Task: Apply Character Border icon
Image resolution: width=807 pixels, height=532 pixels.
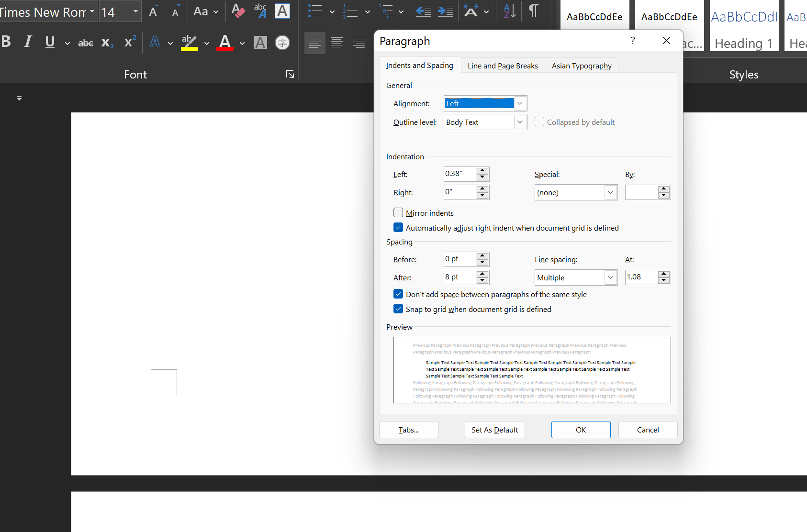Action: (x=282, y=11)
